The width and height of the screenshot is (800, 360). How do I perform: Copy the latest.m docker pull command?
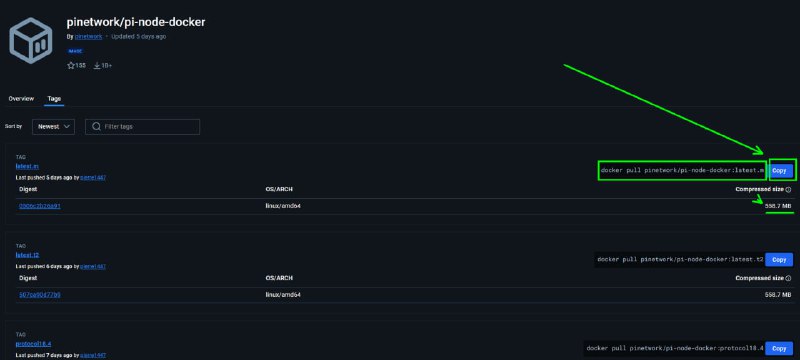(x=779, y=171)
